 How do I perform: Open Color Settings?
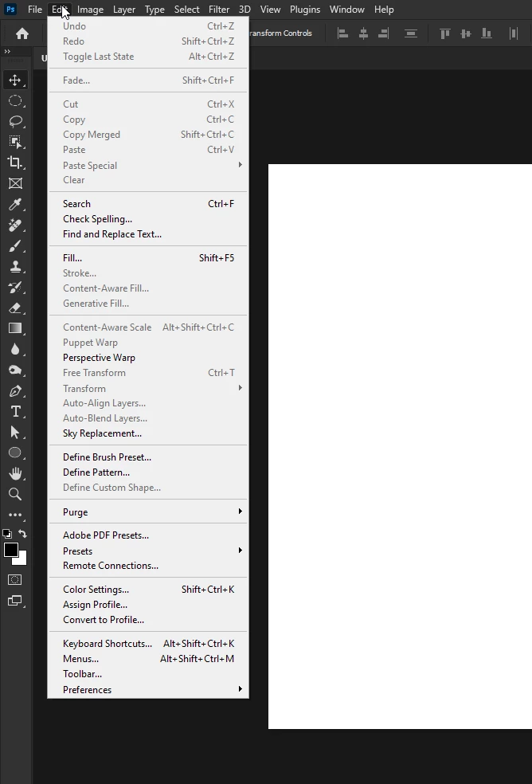(x=148, y=590)
